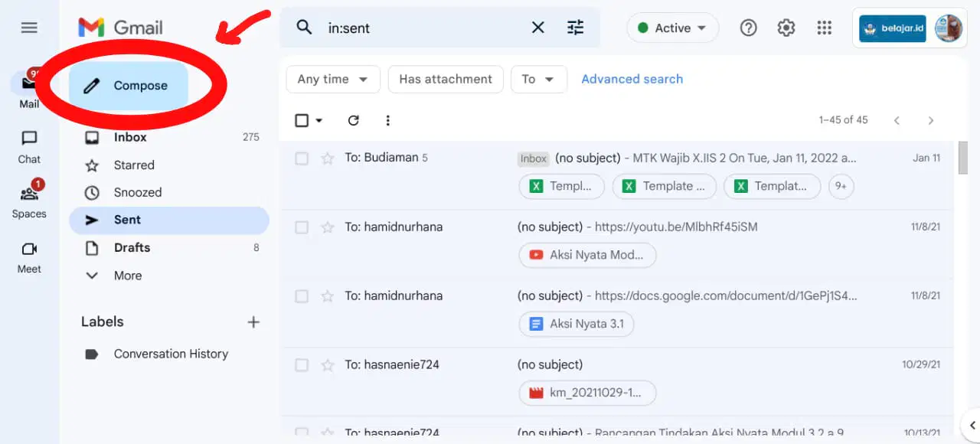The image size is (980, 444).
Task: Click the Labels heading
Action: tap(103, 322)
